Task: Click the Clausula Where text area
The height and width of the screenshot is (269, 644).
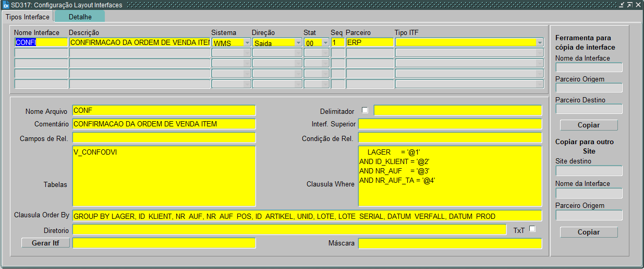Action: click(x=450, y=176)
